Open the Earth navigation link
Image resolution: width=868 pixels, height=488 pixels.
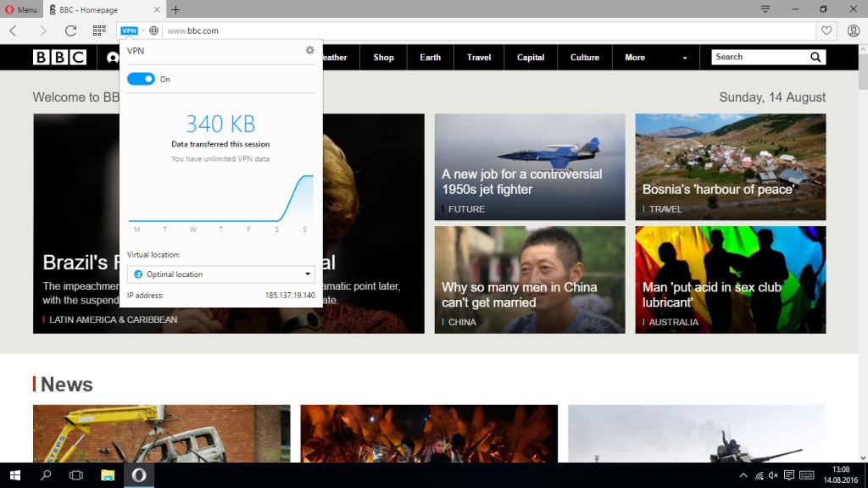pos(430,58)
